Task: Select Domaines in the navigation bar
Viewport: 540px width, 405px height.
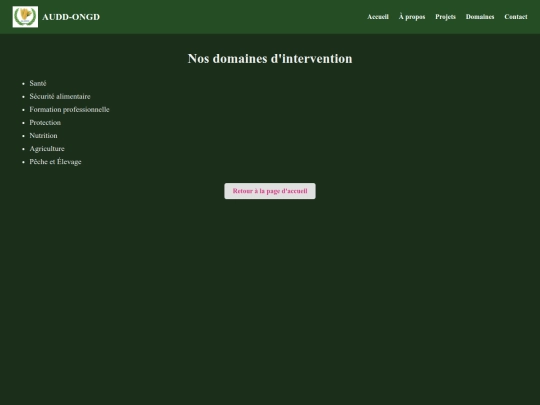Action: point(480,17)
